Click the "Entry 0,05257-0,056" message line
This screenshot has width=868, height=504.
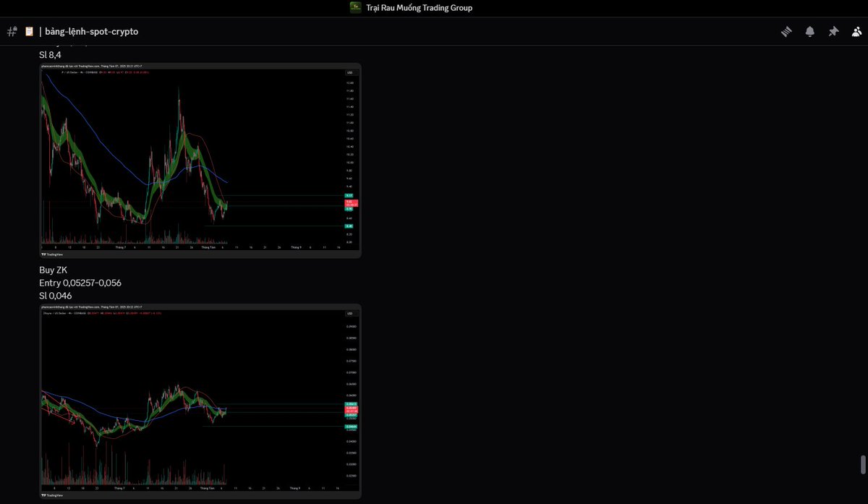pyautogui.click(x=80, y=283)
